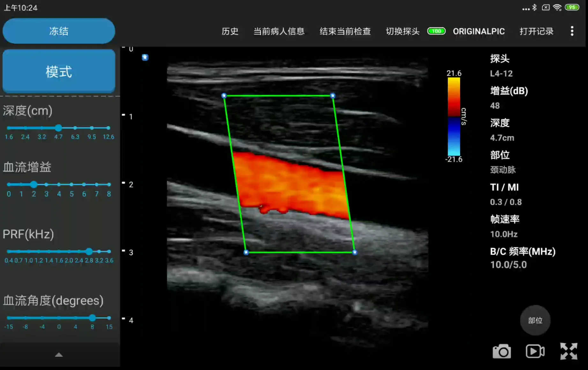588x370 pixels.
Task: Select the bottom-right ROI box corner handle
Action: pos(354,252)
